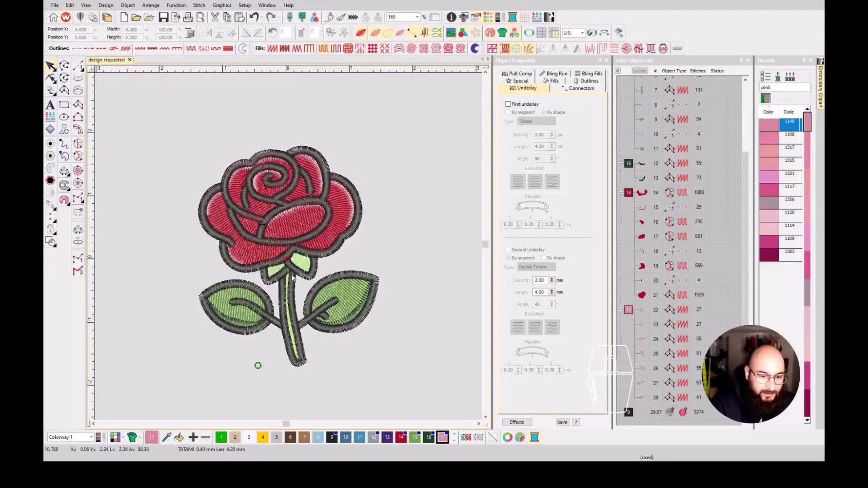This screenshot has height=488, width=868.
Task: Click the blue thread spool icon in the color bar
Action: (534, 437)
